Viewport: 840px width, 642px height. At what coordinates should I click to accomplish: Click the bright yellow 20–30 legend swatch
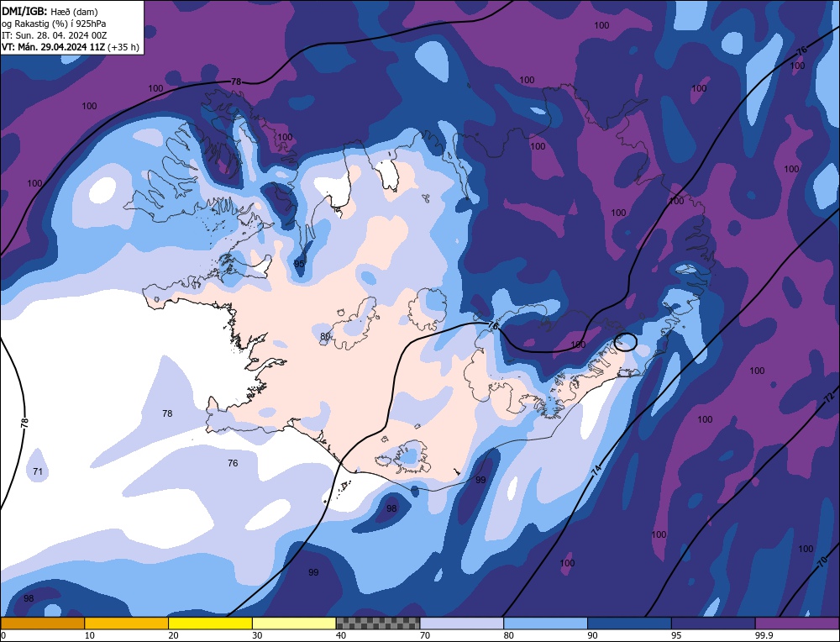210,624
